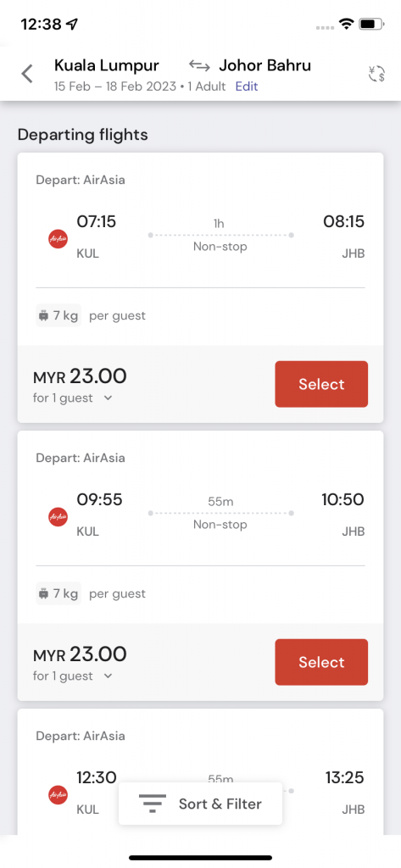The width and height of the screenshot is (401, 868).
Task: Select the 07:15 AirAsia flight
Action: [x=321, y=384]
